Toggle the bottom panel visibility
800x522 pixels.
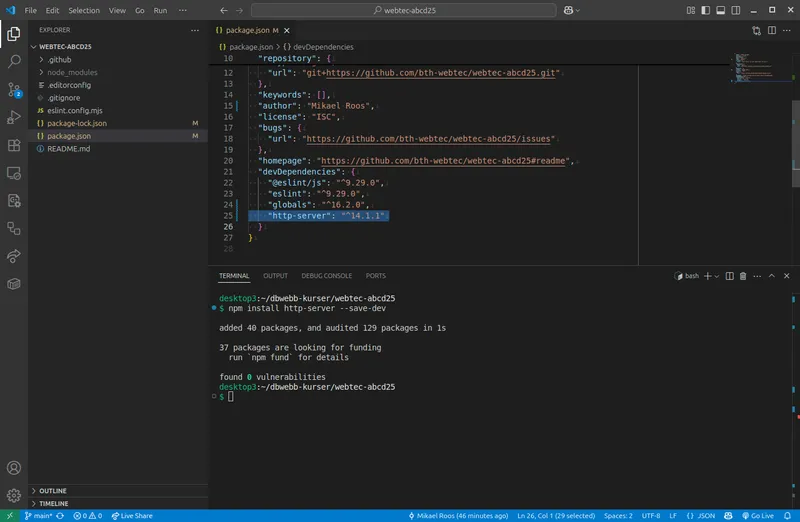[x=720, y=10]
